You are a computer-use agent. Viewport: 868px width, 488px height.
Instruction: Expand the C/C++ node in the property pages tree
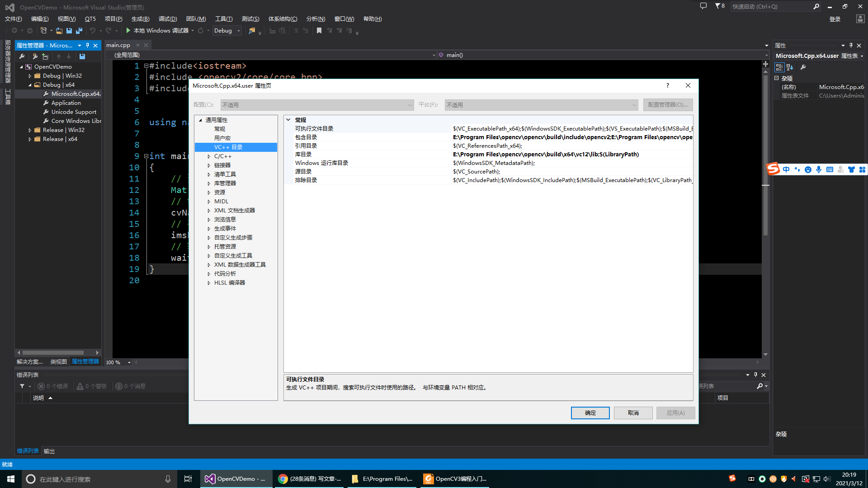pos(209,156)
